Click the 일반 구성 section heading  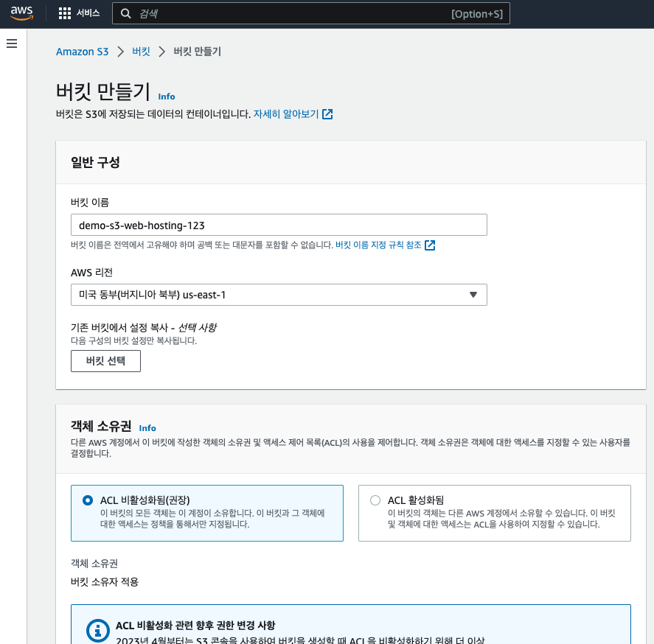click(96, 162)
